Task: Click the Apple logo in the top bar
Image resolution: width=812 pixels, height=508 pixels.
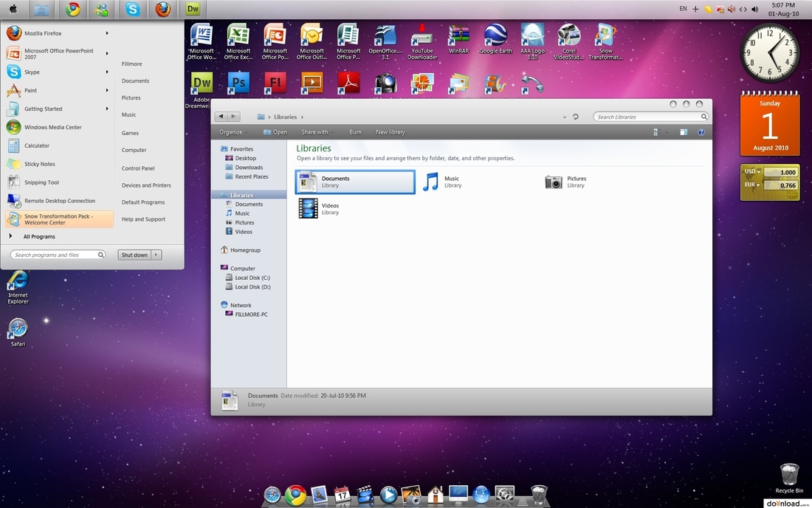Action: tap(13, 9)
